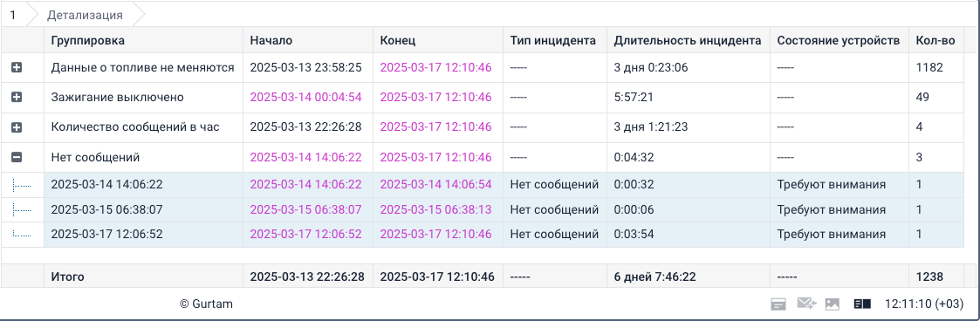Collapse the 'Нет сообщений' group
This screenshot has height=321, width=980.
(17, 157)
